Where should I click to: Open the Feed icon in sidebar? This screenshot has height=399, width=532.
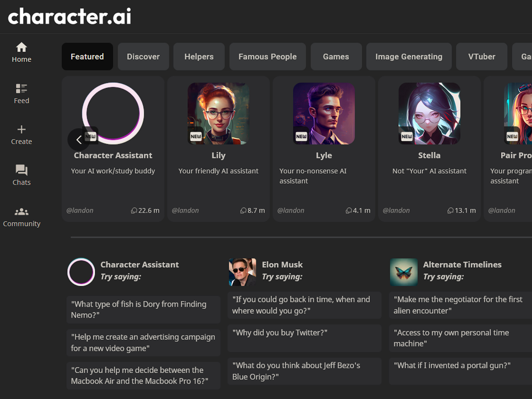tap(21, 88)
